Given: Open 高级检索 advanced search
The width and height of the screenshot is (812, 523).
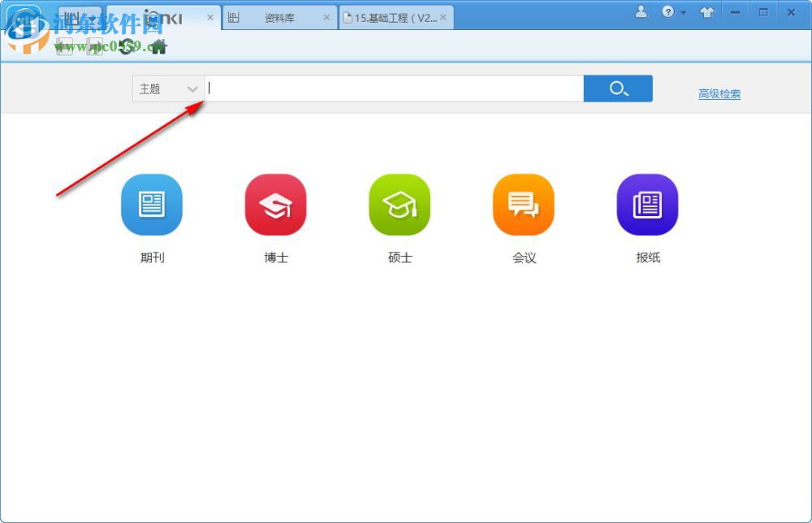Looking at the screenshot, I should pyautogui.click(x=718, y=93).
